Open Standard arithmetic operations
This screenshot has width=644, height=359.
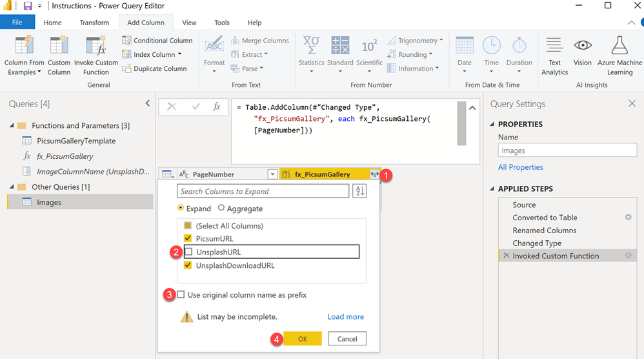pyautogui.click(x=340, y=56)
